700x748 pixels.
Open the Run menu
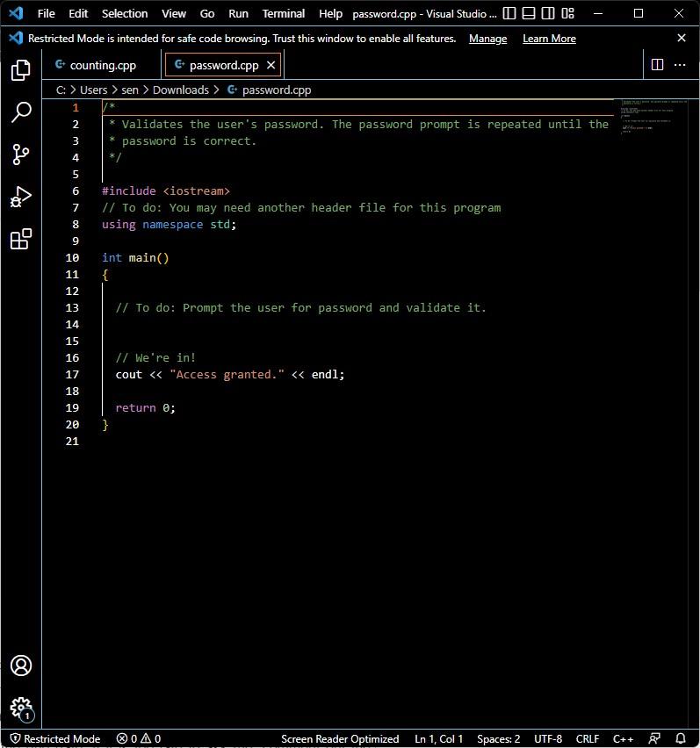[238, 13]
